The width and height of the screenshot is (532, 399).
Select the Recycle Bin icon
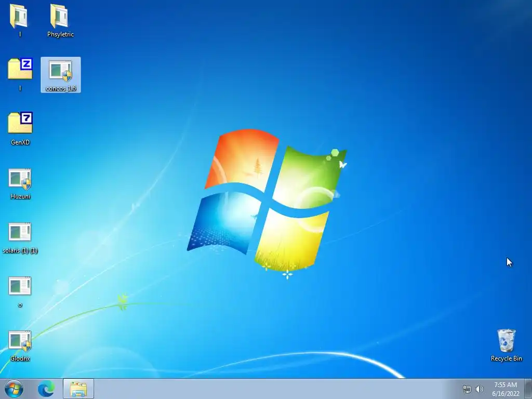(x=506, y=340)
